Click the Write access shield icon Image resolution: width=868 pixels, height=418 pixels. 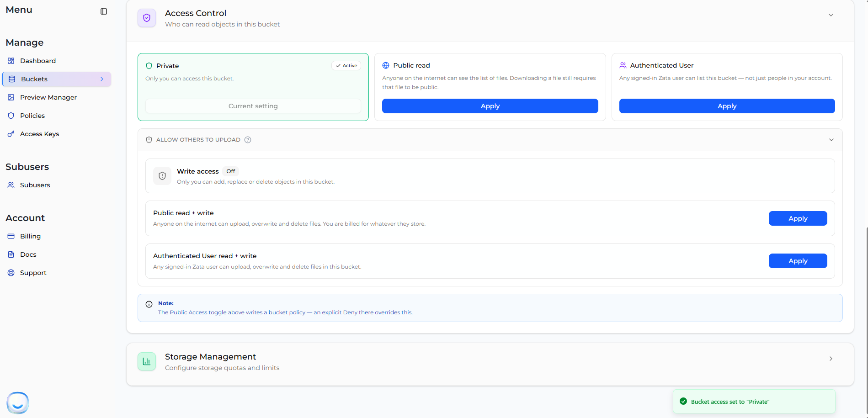tap(162, 176)
